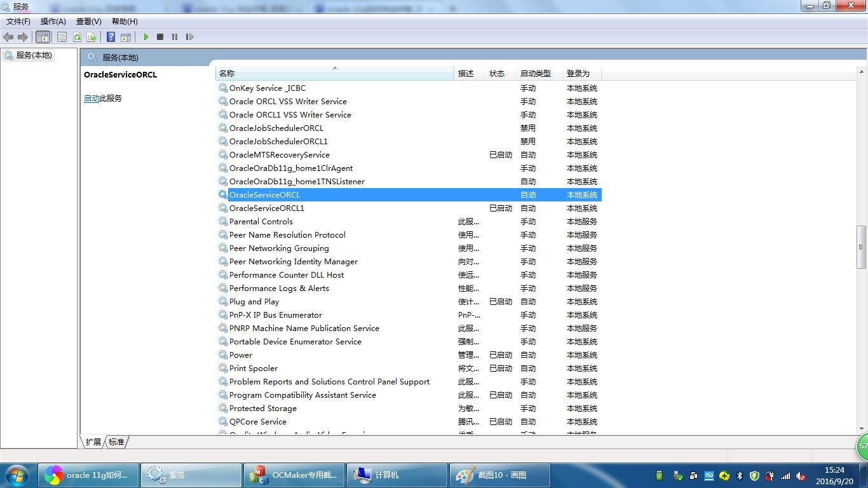Select Oracle ORCL VSS Writer Service
The width and height of the screenshot is (868, 488).
(x=409, y=102)
